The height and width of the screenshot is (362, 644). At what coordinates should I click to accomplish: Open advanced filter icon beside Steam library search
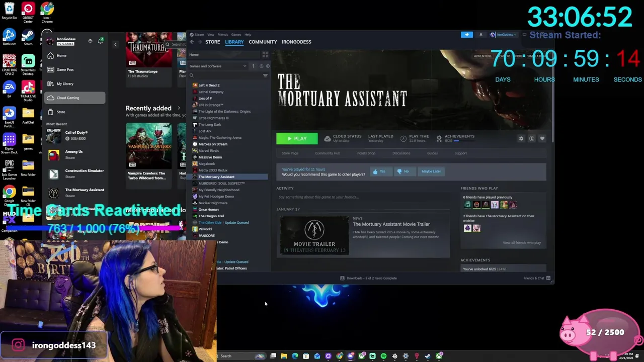265,75
